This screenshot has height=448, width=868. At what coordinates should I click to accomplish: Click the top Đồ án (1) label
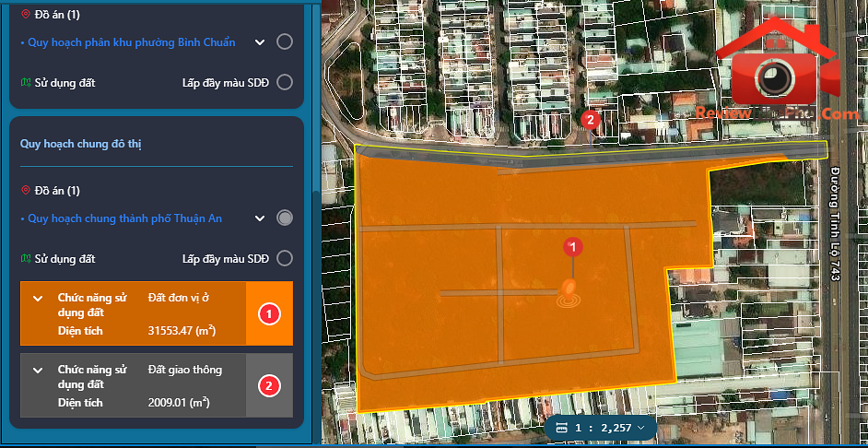tap(57, 15)
